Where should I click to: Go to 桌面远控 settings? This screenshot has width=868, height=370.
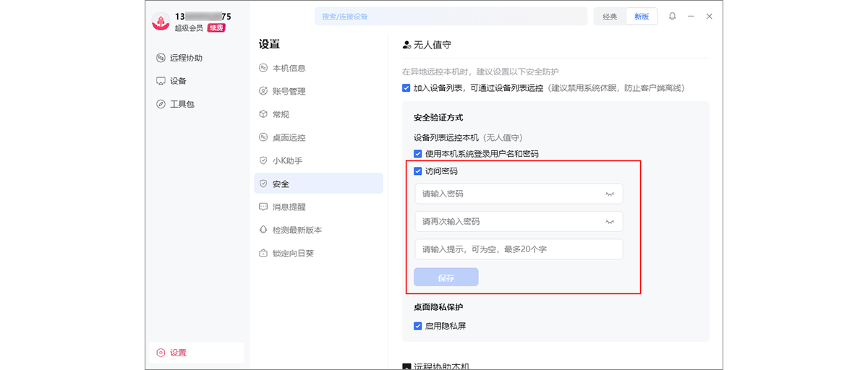tap(289, 137)
